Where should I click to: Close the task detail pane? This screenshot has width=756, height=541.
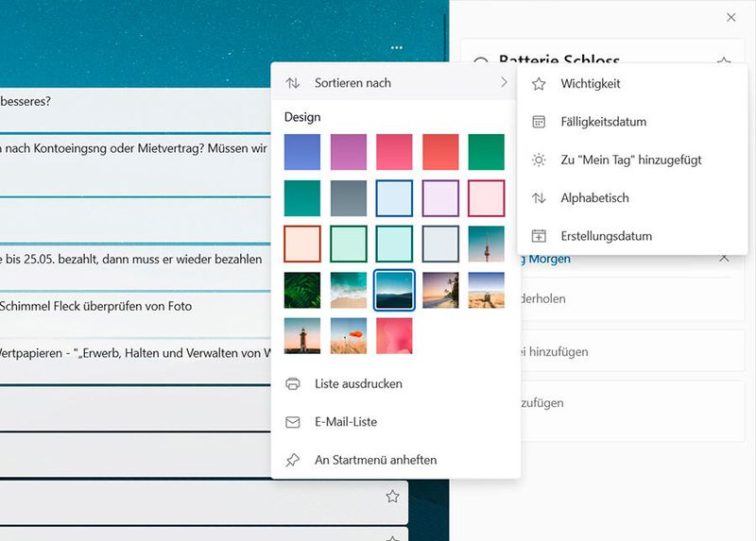730,17
